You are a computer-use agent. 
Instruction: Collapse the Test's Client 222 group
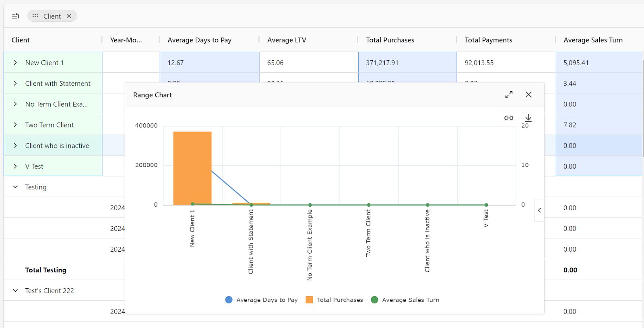click(15, 291)
